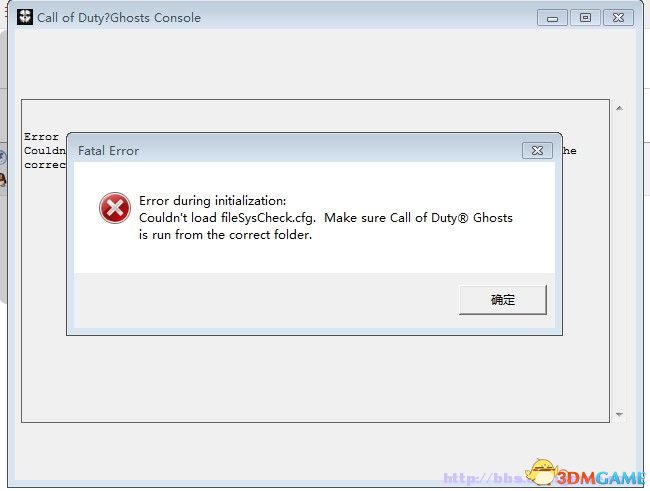Click the Ghosts skull icon in console title bar
650x491 pixels.
[x=25, y=17]
